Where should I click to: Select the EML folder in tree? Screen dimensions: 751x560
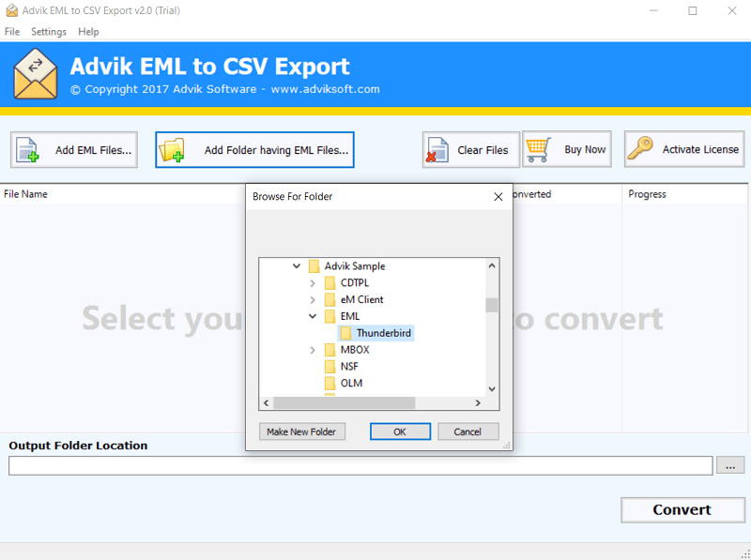coord(349,316)
